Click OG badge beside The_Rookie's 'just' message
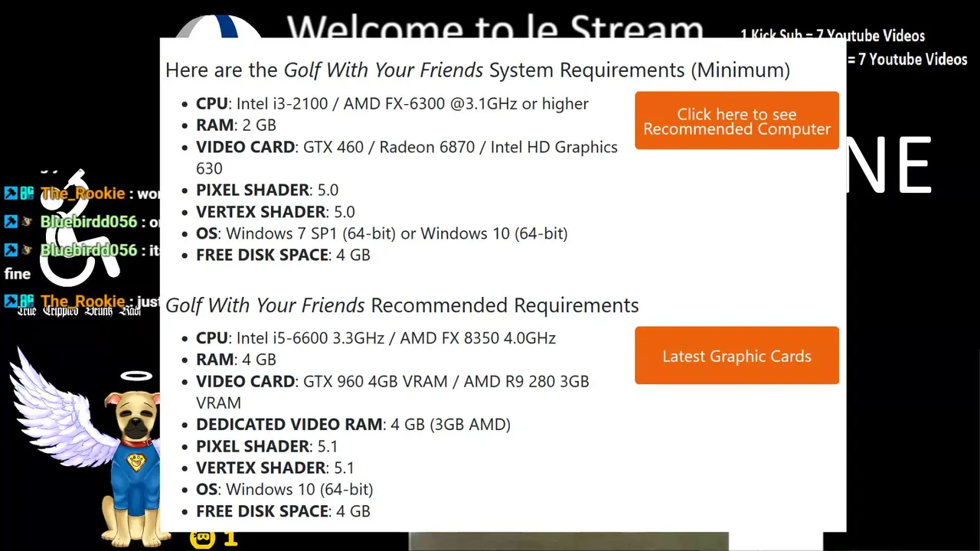Screen dimensions: 980x551 tap(27, 302)
